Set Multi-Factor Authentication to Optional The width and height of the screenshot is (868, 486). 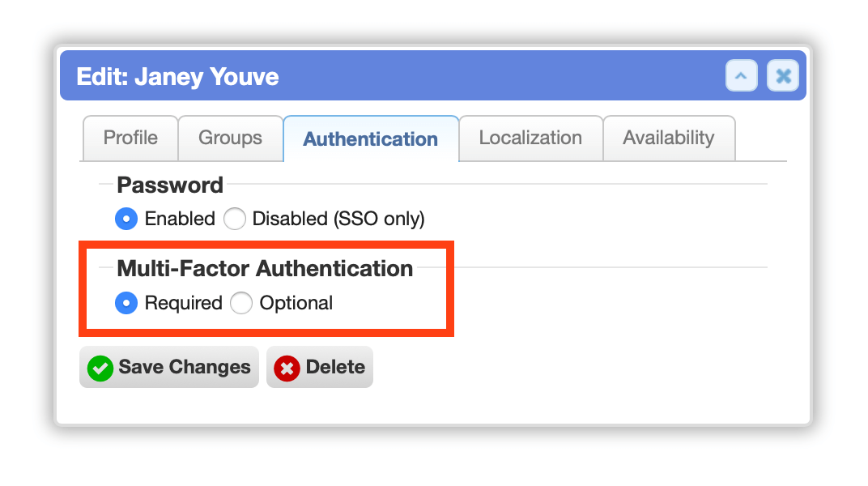click(241, 303)
